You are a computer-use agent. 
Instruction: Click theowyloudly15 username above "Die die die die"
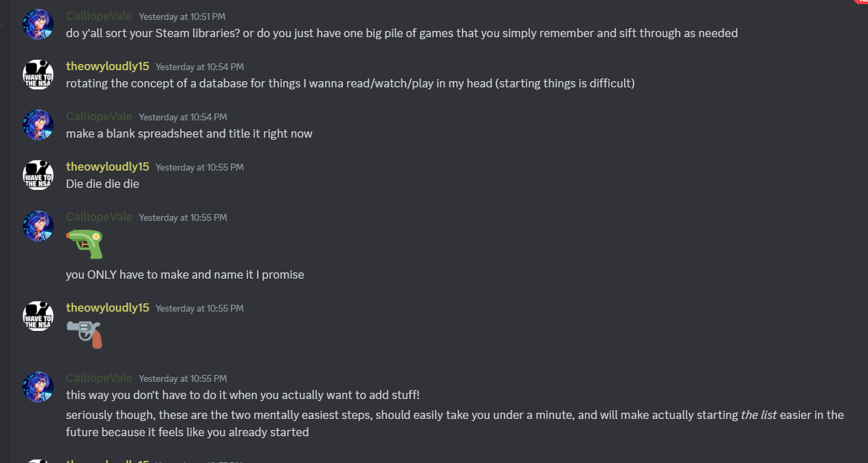[x=107, y=166]
